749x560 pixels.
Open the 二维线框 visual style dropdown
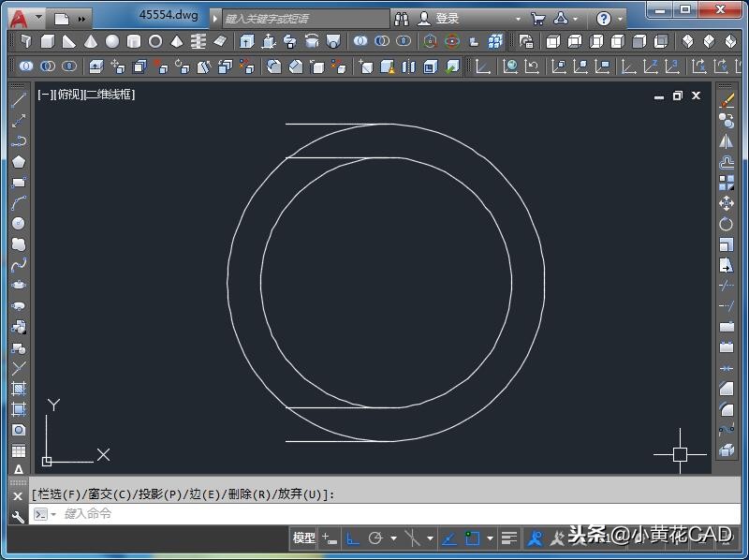point(110,95)
